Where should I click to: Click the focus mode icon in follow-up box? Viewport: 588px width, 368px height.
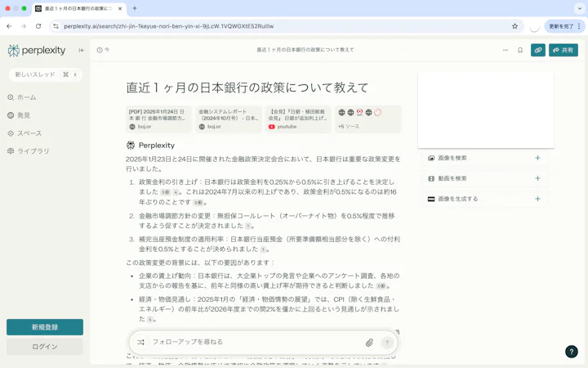[x=140, y=342]
